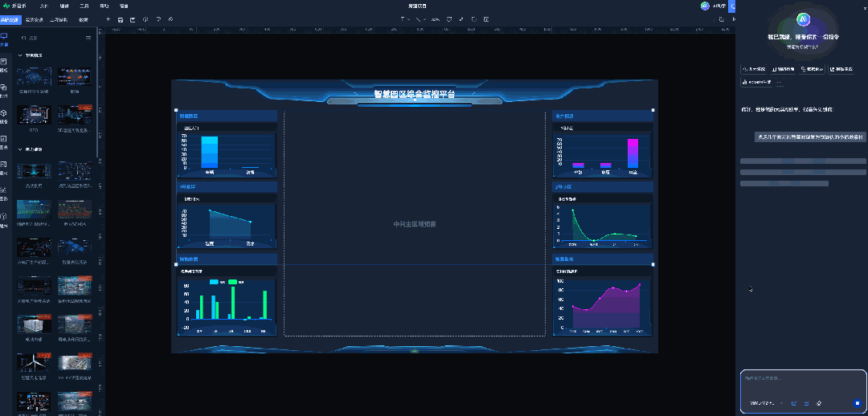Click the table layout icon in center toolbar

486,19
